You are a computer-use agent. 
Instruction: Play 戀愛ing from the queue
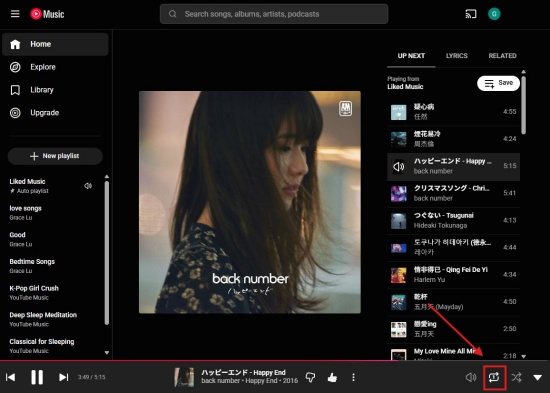tap(454, 329)
